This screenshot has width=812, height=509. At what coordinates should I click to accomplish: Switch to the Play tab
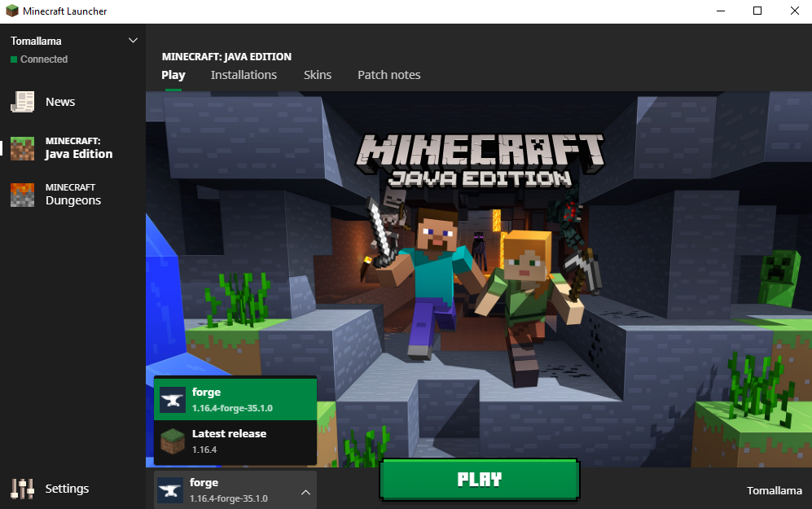(x=173, y=75)
